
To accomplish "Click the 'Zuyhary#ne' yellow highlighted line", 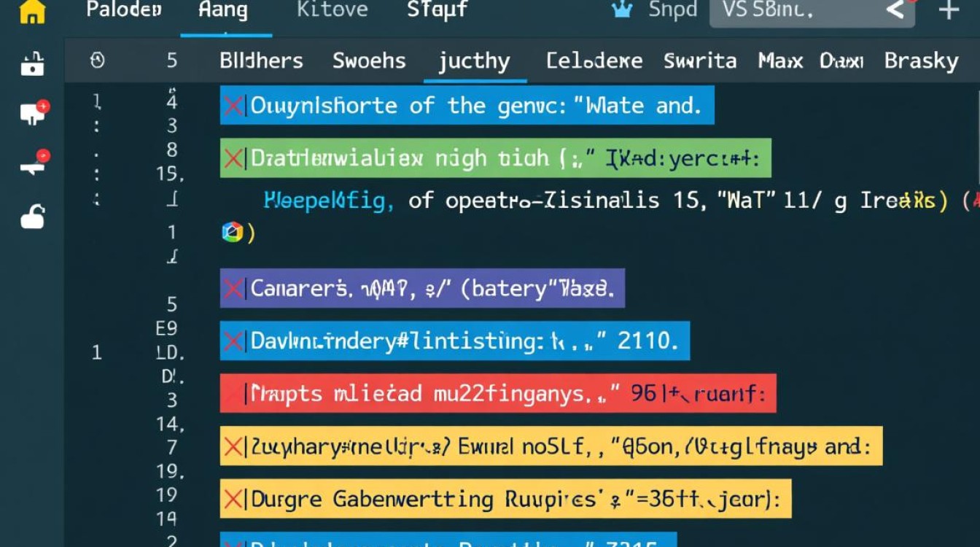I will point(551,446).
